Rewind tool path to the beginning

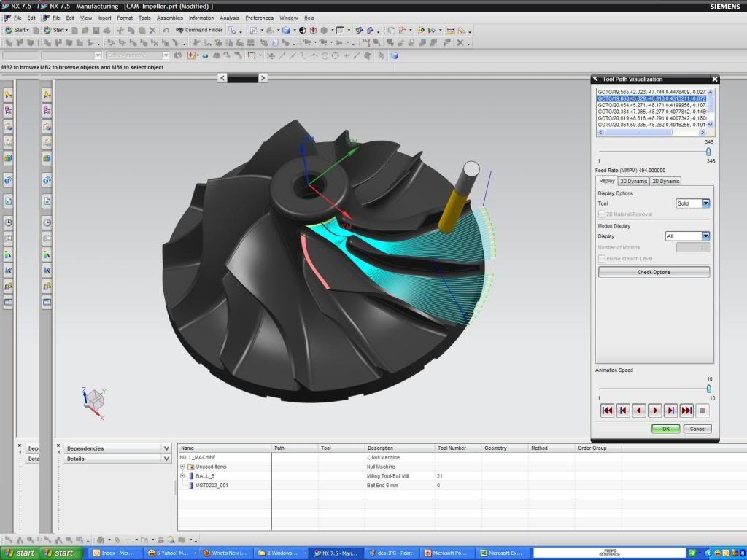point(607,411)
